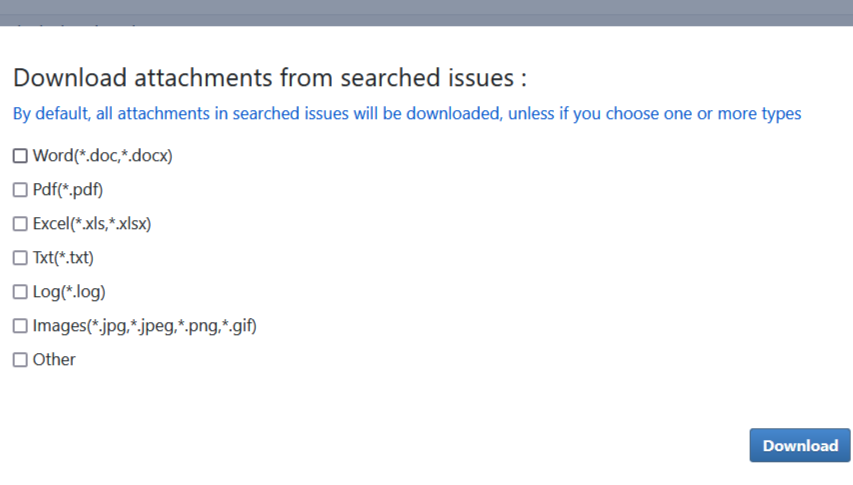This screenshot has width=853, height=485.
Task: Click the gray overlay strip above the dialog
Action: [x=426, y=12]
